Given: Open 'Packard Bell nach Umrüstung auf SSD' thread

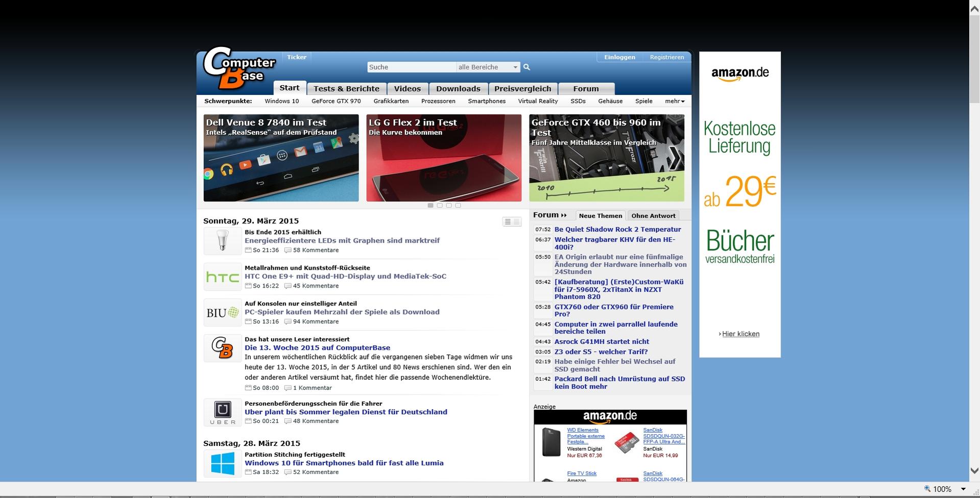Looking at the screenshot, I should coord(619,383).
